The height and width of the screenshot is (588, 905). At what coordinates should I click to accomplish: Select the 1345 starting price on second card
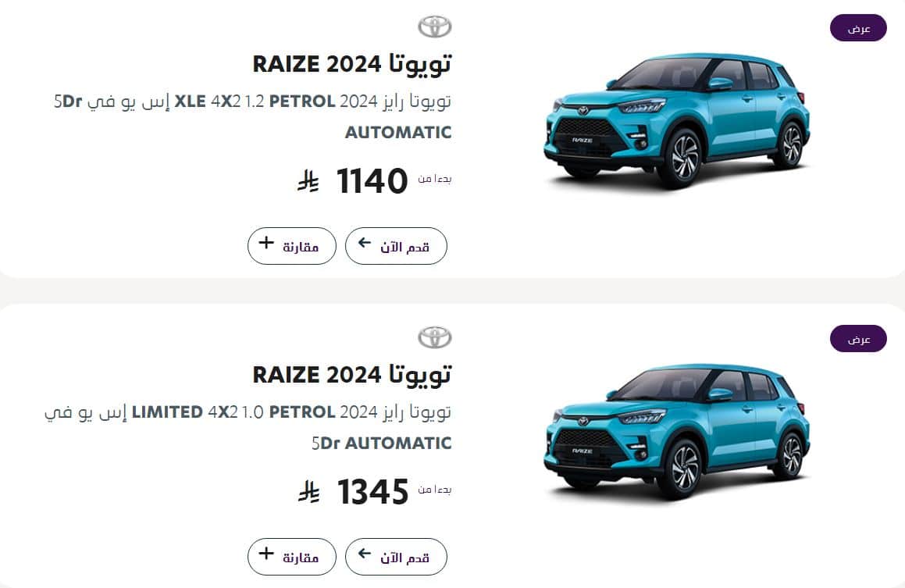(372, 492)
